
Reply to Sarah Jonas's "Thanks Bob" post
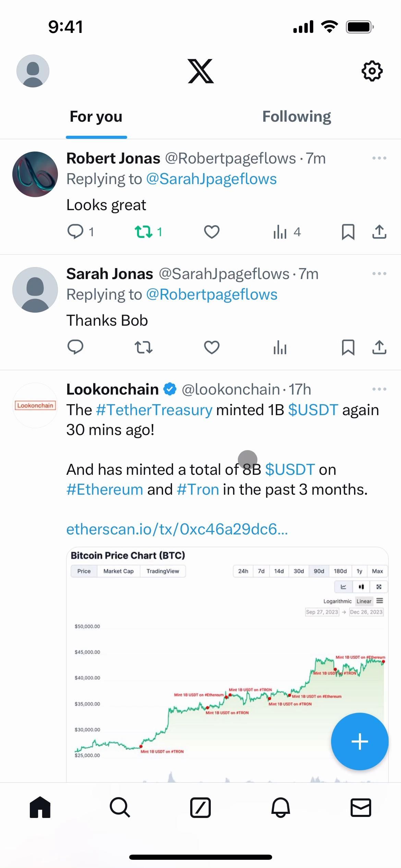click(75, 347)
